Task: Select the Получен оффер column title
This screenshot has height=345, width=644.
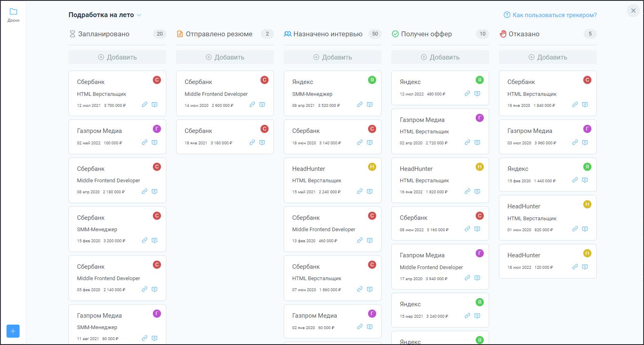Action: coord(426,34)
